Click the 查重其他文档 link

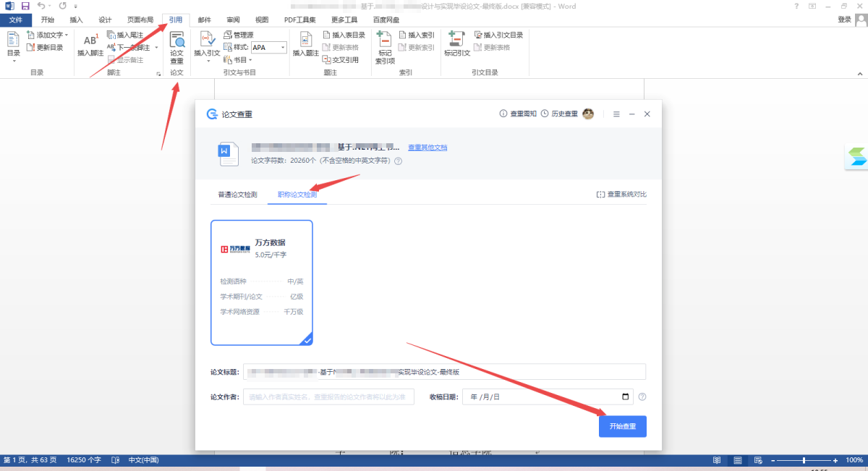427,148
